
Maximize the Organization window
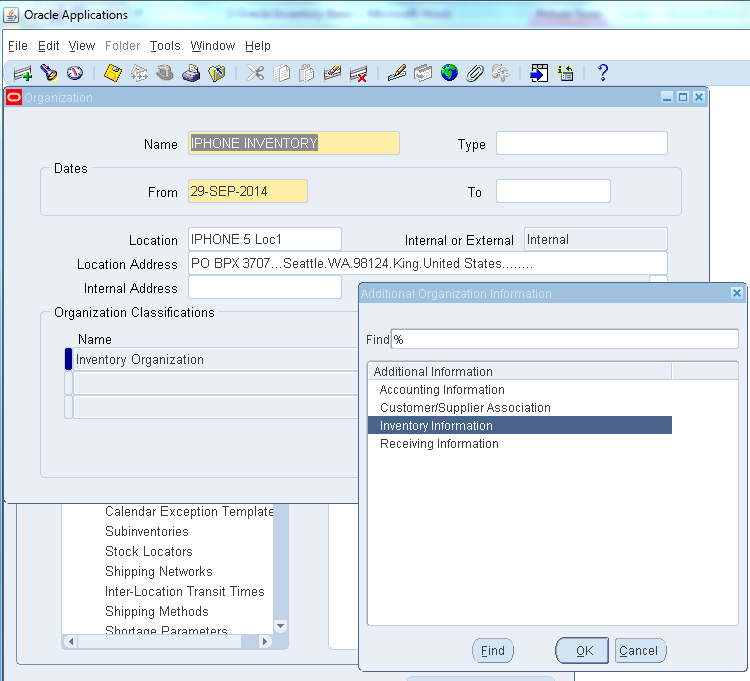(683, 97)
